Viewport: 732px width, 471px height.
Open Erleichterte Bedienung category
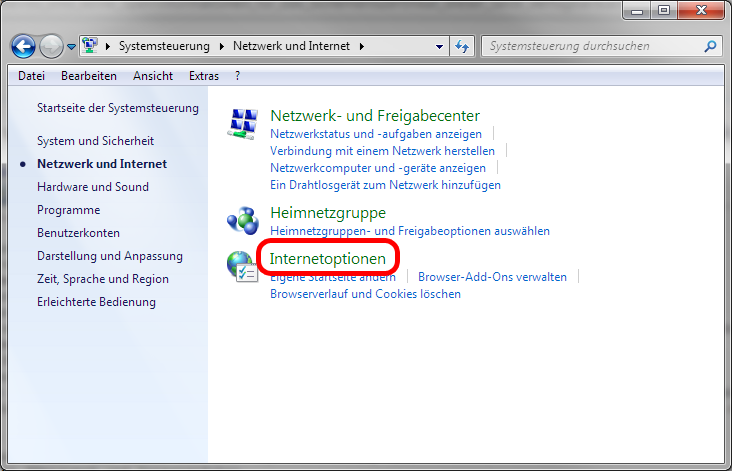(96, 302)
